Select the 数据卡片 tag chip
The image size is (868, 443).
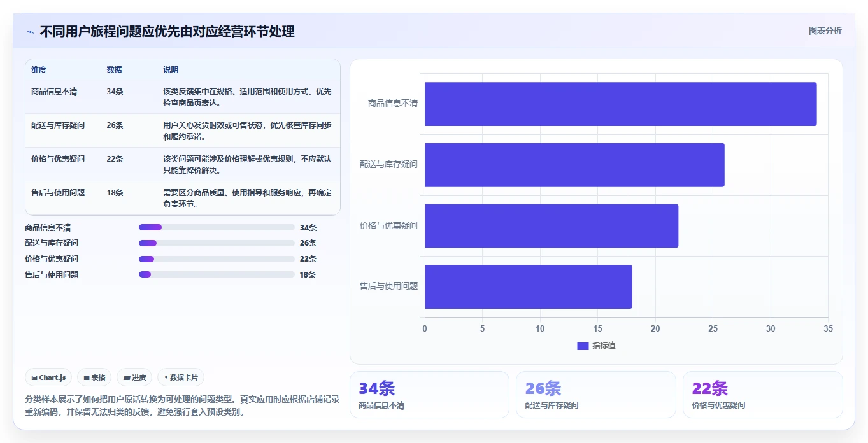(x=181, y=377)
